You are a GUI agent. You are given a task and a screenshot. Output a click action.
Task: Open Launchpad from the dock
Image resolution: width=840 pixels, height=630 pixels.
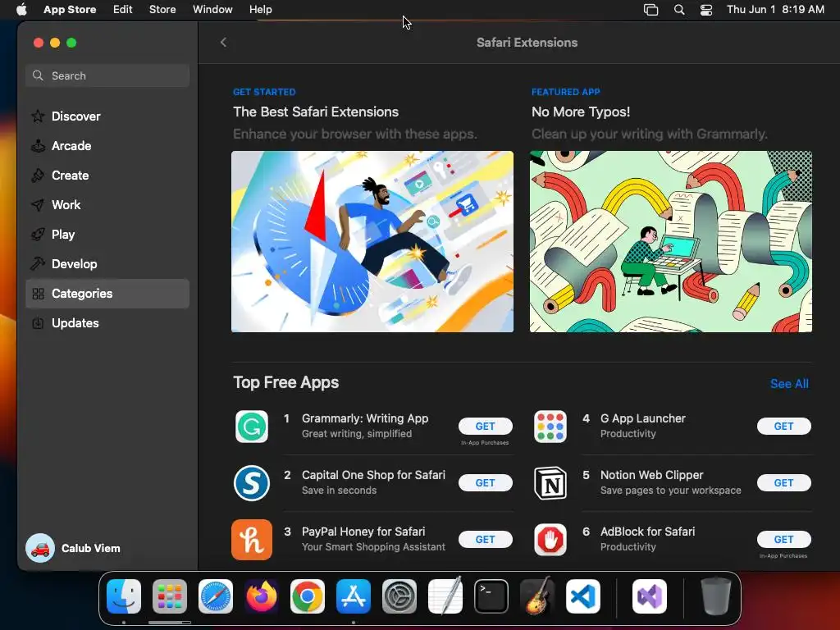pos(170,596)
